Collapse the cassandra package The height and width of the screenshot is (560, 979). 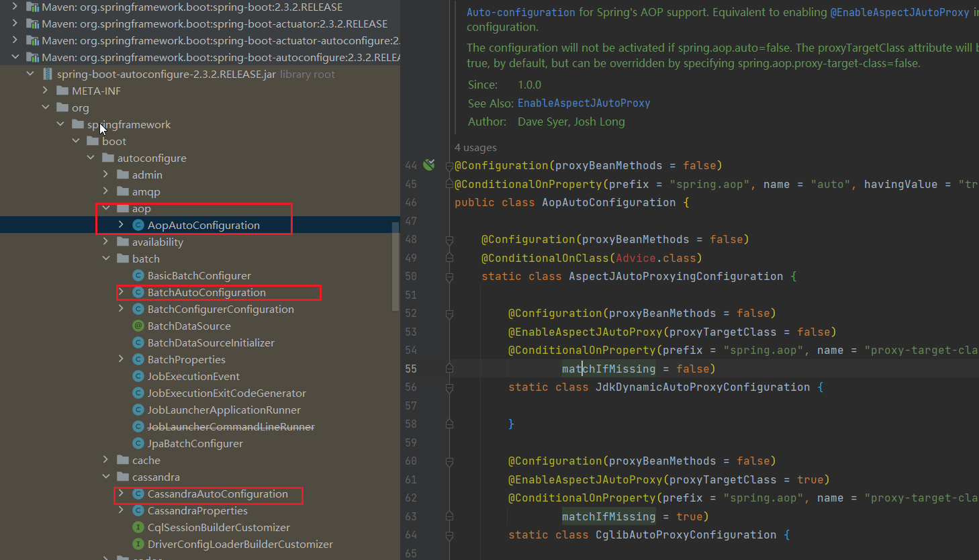pyautogui.click(x=105, y=477)
